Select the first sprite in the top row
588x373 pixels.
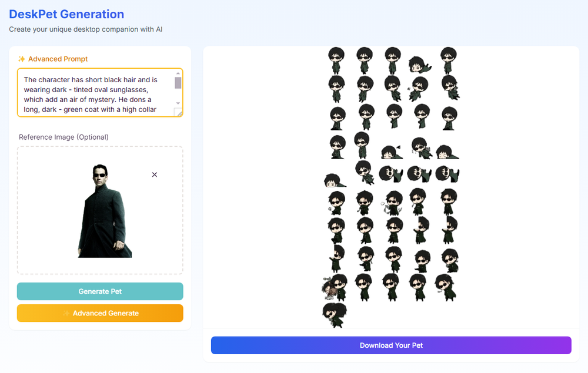pyautogui.click(x=336, y=61)
